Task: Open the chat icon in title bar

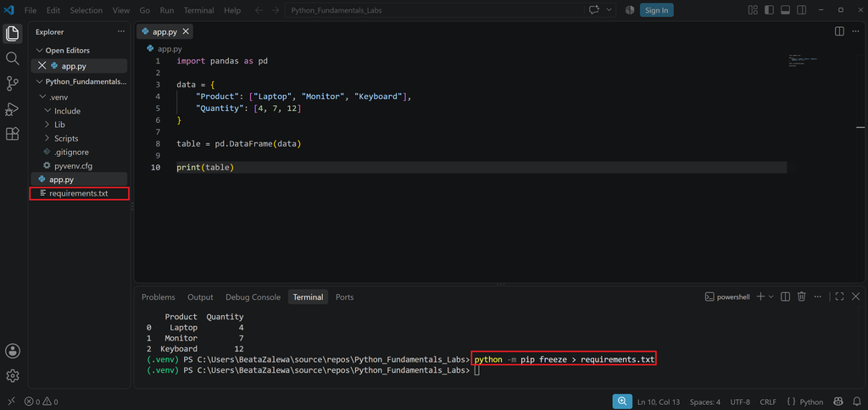Action: 594,10
